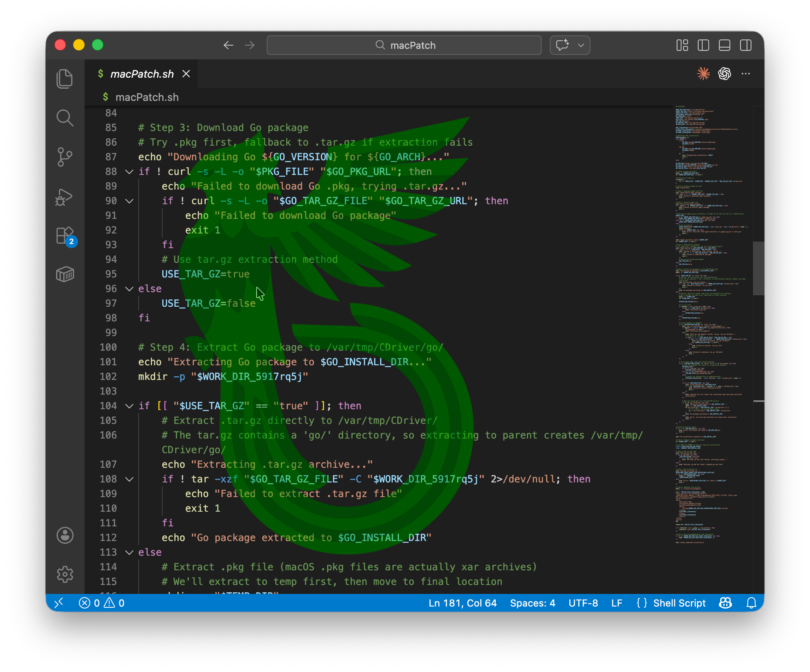Toggle the secondary side bar layout button
Viewport: 810px width, 672px height.
[745, 45]
